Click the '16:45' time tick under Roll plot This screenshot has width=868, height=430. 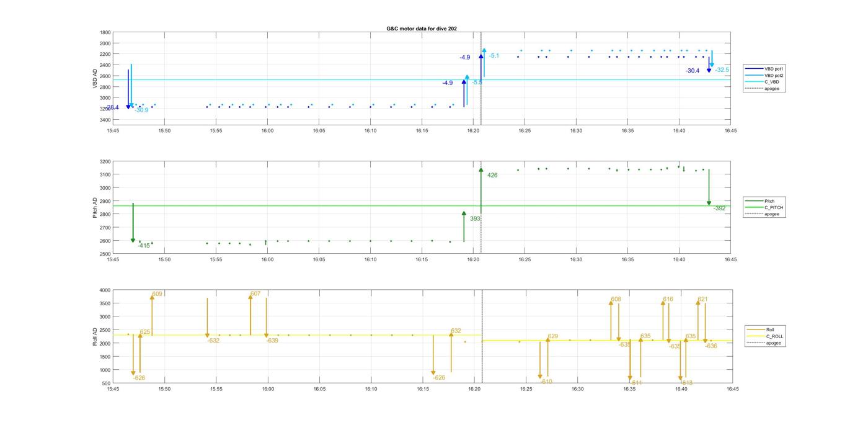732,389
